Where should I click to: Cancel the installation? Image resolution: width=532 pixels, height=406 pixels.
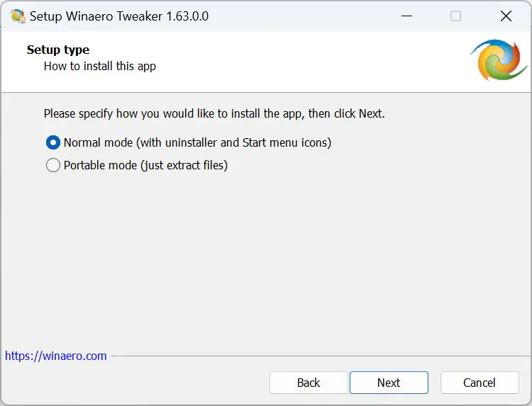480,383
